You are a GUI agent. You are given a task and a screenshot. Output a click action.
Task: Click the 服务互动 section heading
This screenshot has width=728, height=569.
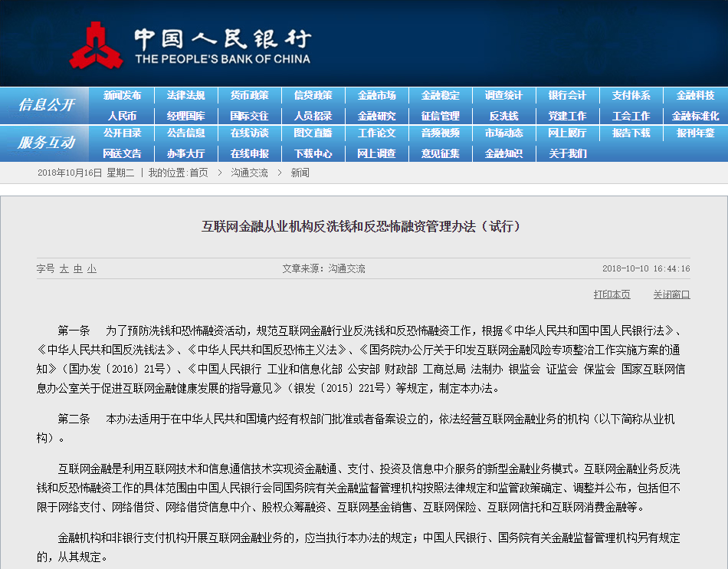pos(46,143)
